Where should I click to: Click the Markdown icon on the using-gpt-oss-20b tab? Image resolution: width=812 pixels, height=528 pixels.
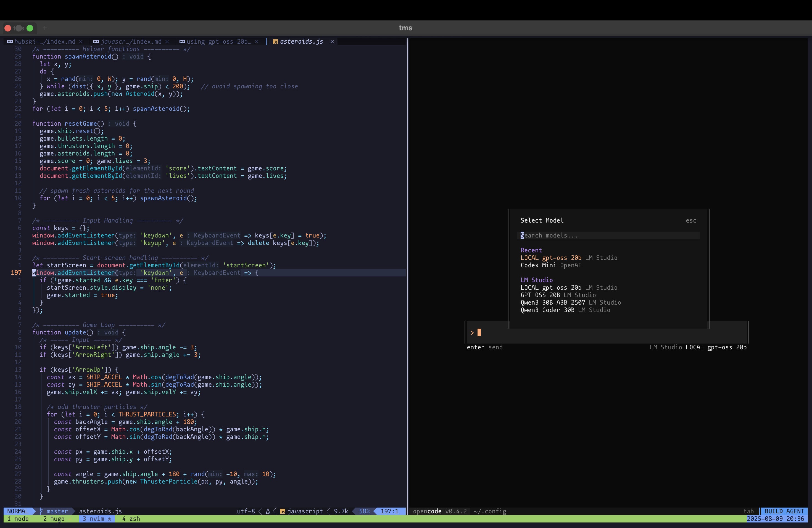(183, 42)
